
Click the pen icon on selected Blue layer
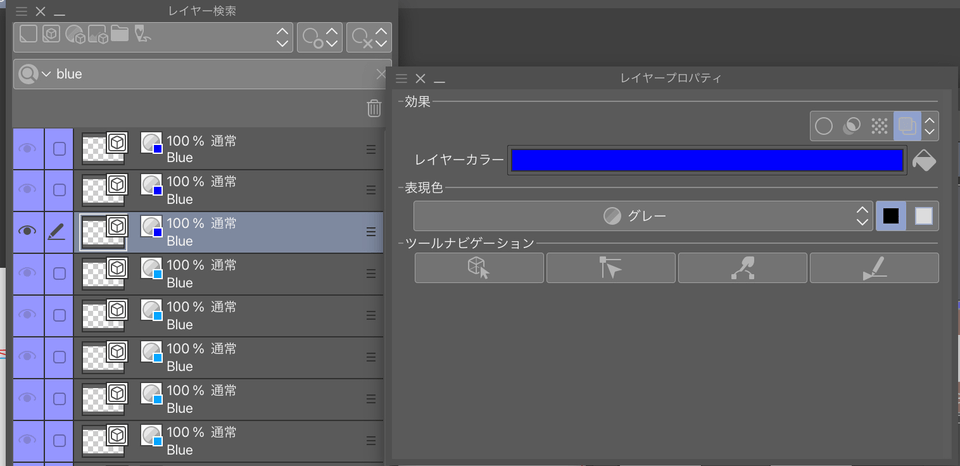(x=57, y=231)
